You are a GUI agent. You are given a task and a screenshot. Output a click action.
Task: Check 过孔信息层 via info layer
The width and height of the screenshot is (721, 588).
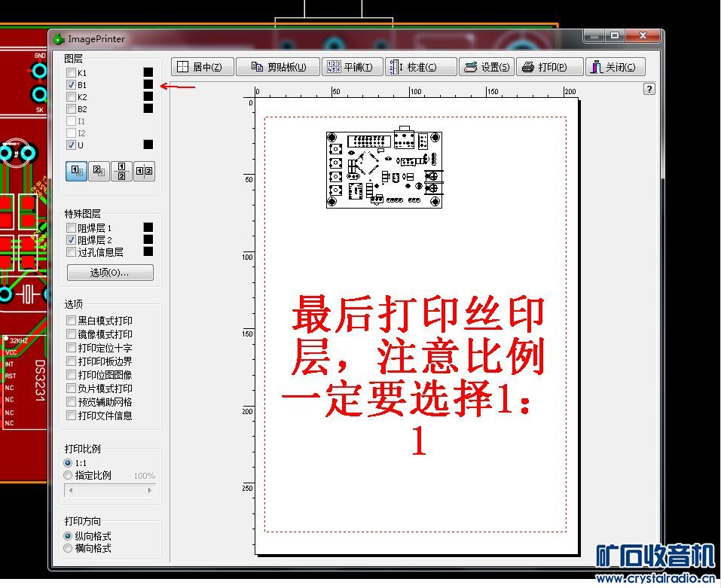[x=71, y=251]
